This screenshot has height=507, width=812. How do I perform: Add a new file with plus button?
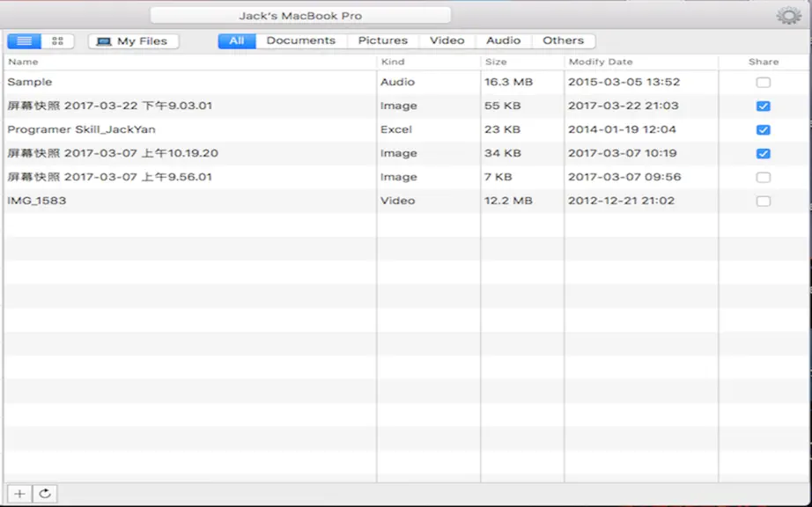tap(19, 494)
